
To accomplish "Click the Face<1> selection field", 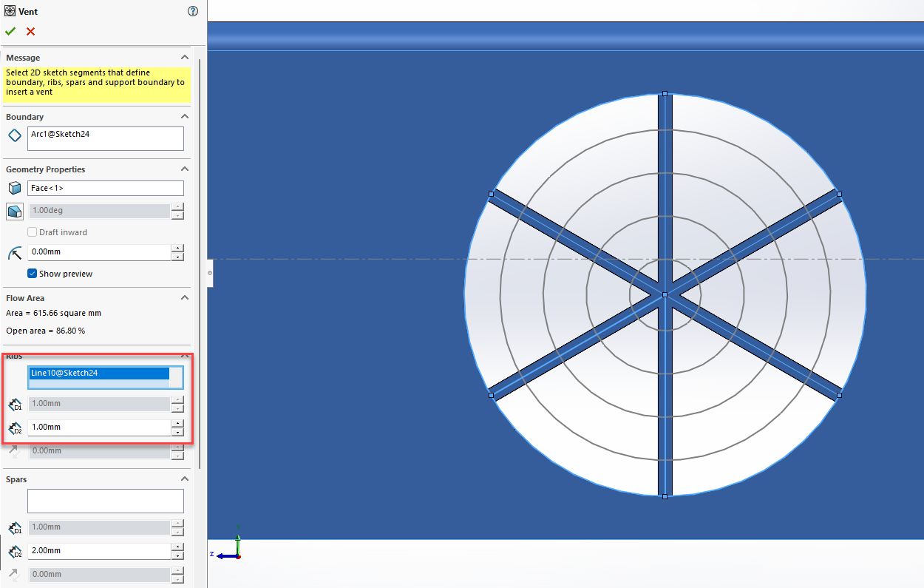I will (x=103, y=188).
